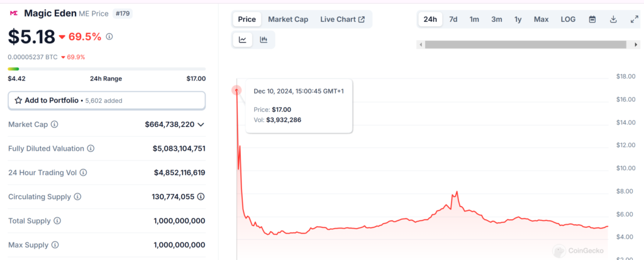Switch to the Market Cap tab

(288, 19)
